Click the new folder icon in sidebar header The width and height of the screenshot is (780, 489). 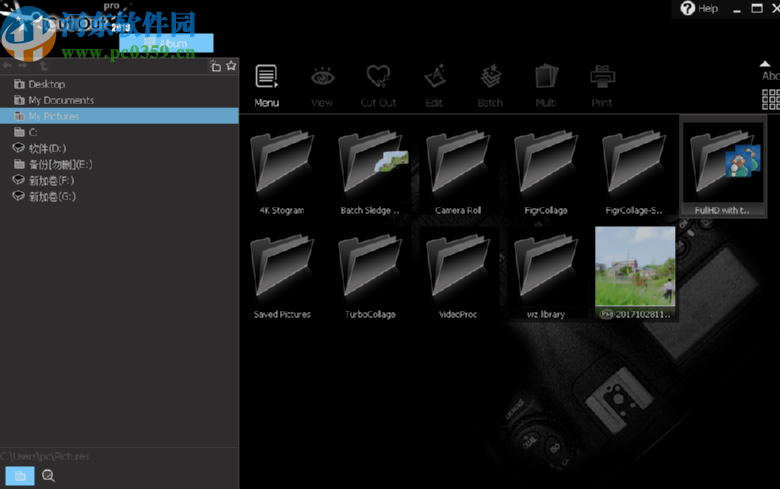pyautogui.click(x=215, y=66)
